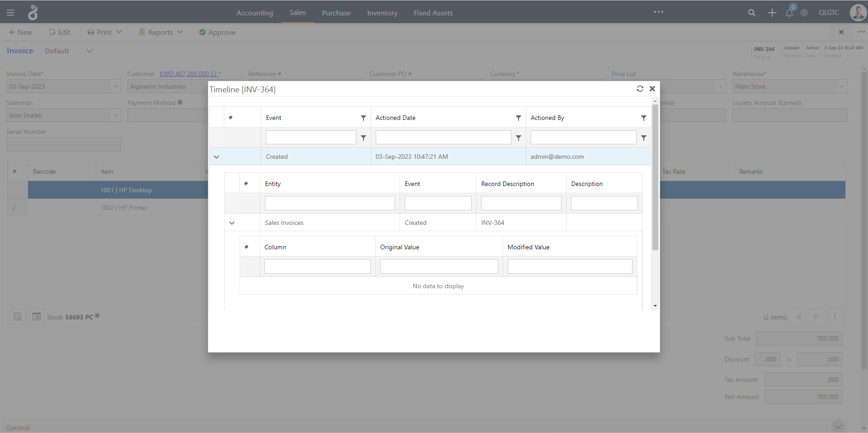Toggle the item details side-panel icon
This screenshot has height=433, width=868.
37,317
